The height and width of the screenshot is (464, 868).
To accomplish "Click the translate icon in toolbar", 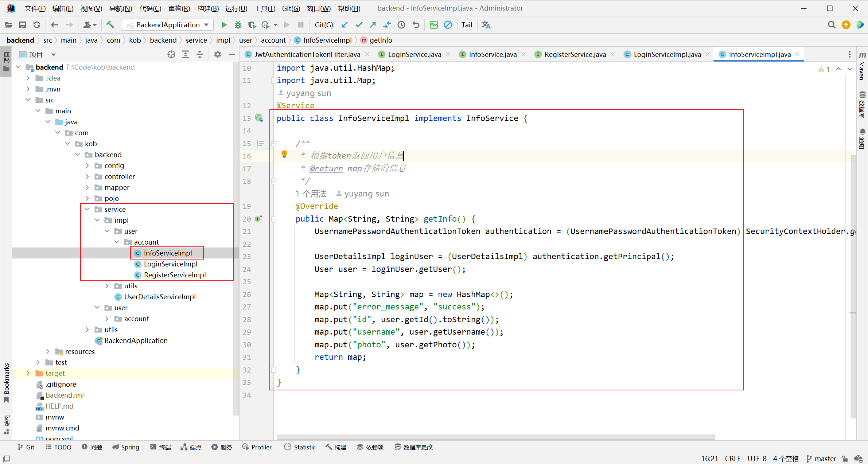I will tap(486, 25).
